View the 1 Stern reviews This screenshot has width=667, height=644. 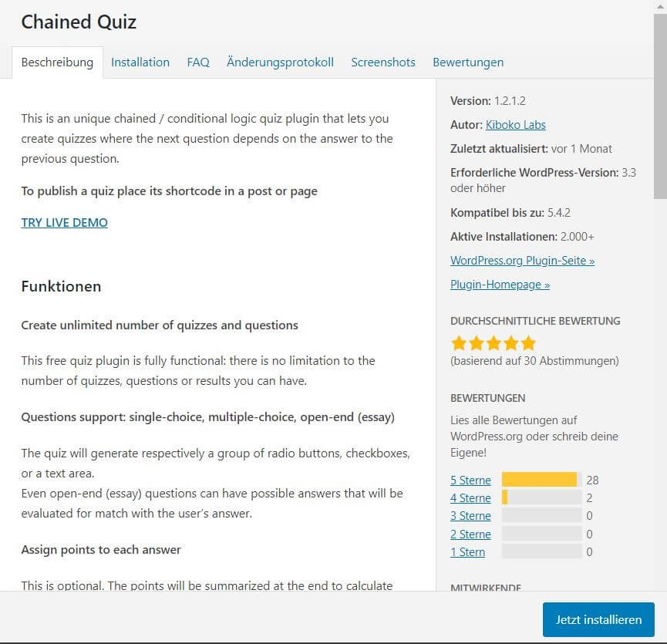(x=467, y=552)
